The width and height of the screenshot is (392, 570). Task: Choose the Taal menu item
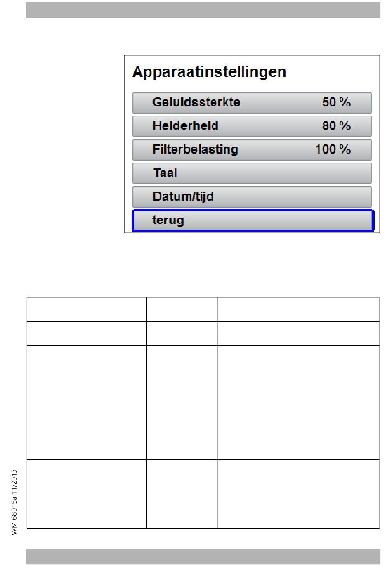(x=252, y=173)
